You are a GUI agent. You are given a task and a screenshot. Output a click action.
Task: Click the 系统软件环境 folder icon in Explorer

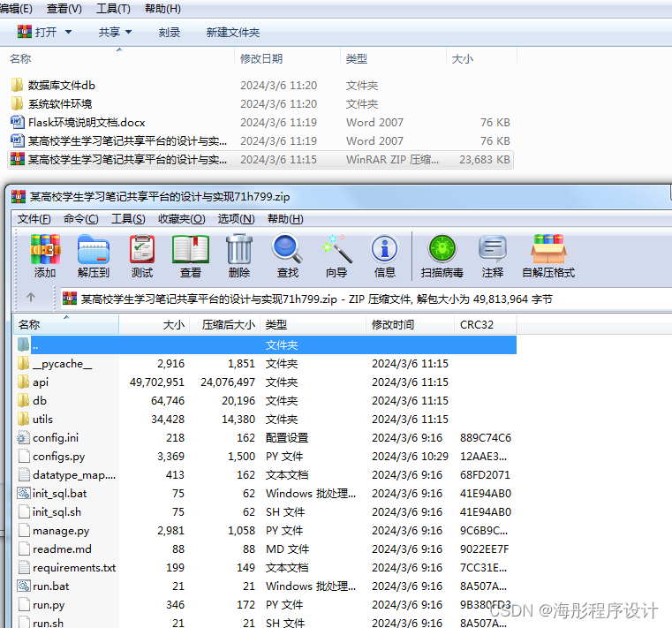(17, 103)
